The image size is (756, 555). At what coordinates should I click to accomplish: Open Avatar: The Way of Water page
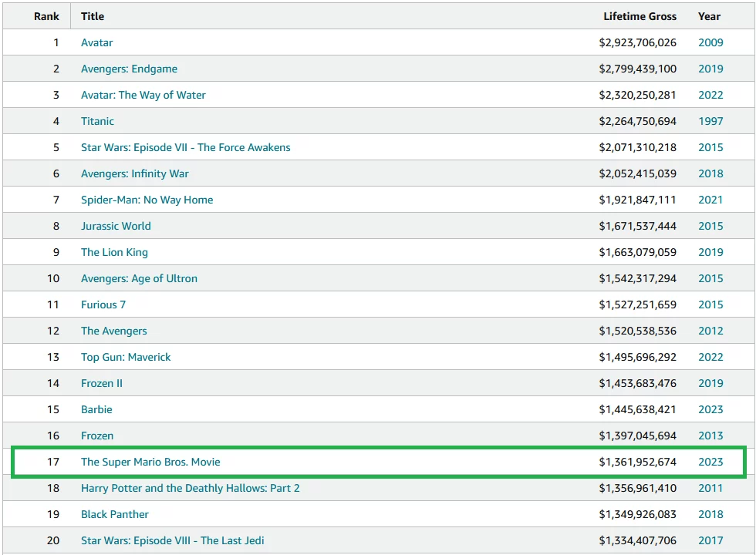pyautogui.click(x=143, y=95)
